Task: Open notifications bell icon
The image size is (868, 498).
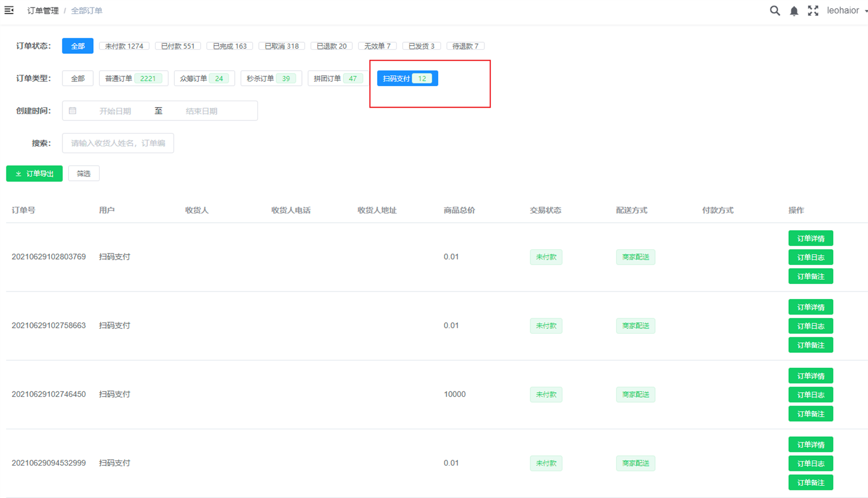Action: 794,11
